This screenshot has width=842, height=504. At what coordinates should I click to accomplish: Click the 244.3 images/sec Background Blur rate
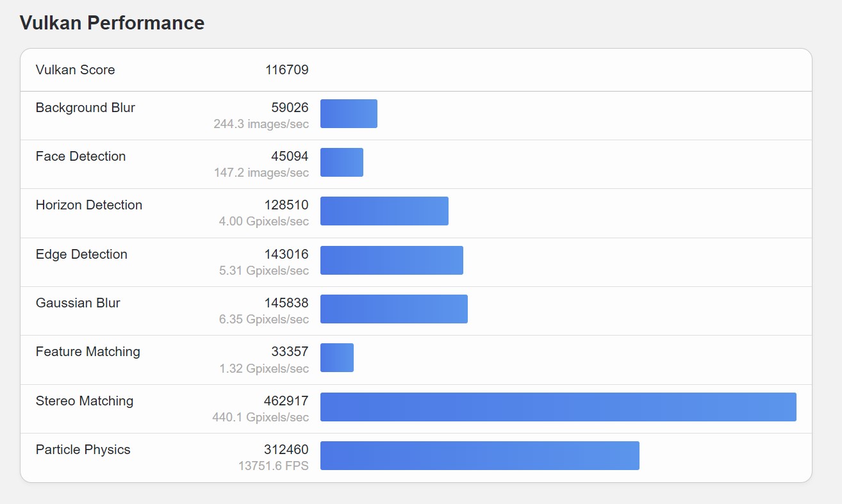[261, 124]
